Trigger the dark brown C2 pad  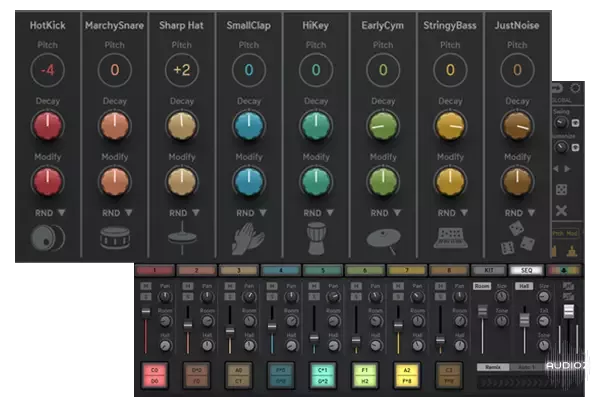coord(449,376)
